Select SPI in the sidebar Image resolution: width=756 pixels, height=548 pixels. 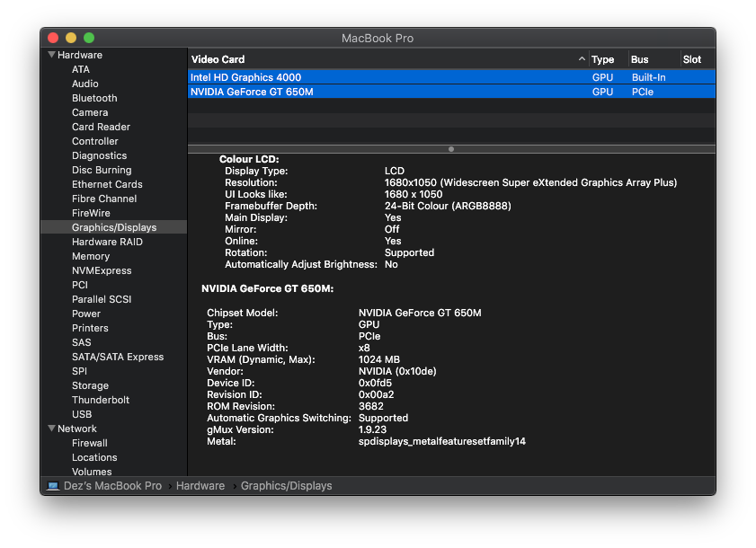coord(79,372)
